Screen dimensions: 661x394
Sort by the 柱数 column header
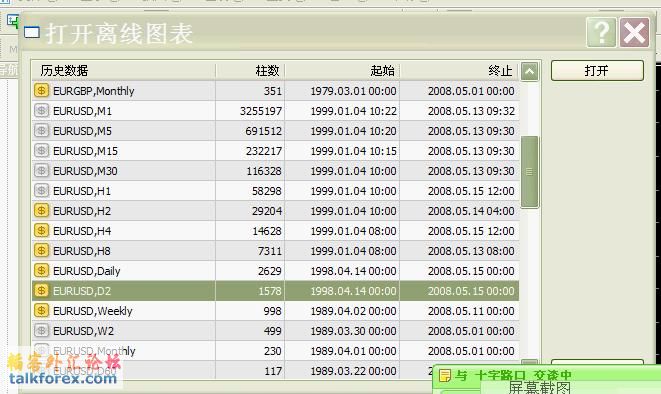coord(250,70)
